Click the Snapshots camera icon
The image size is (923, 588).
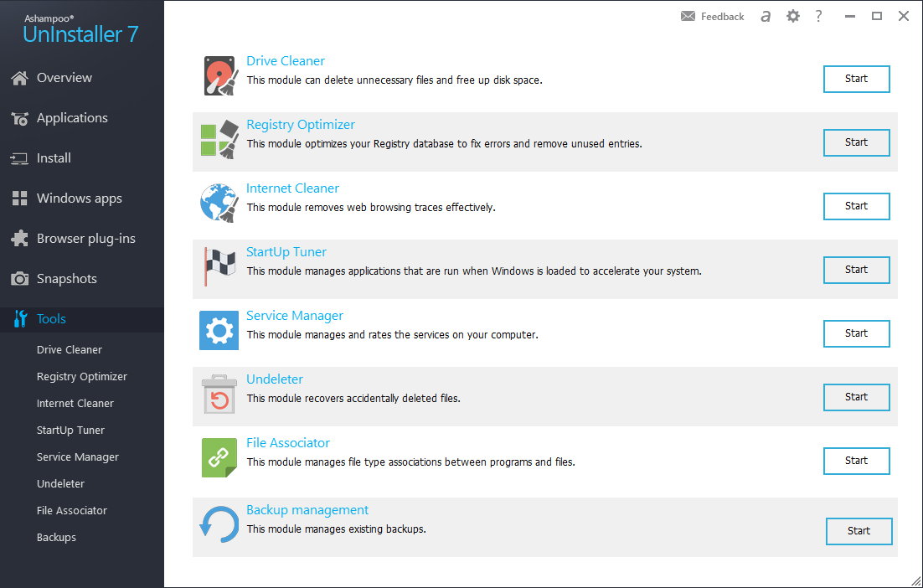[19, 279]
